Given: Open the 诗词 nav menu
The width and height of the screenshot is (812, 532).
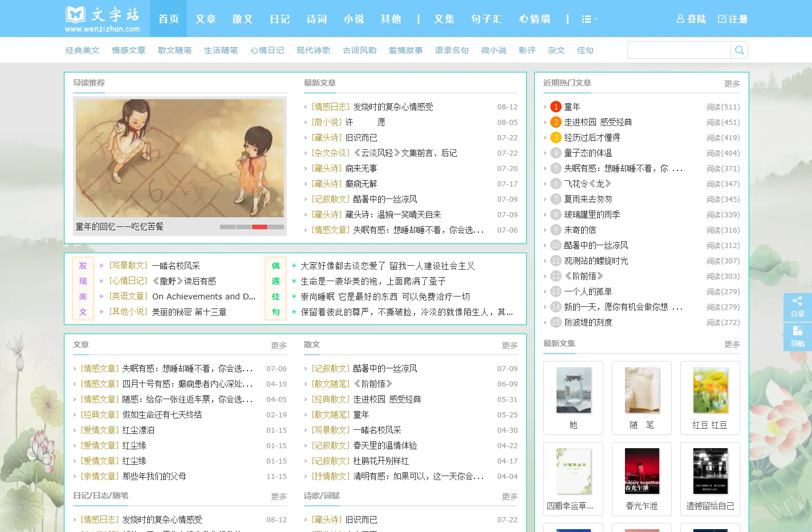Looking at the screenshot, I should (317, 19).
